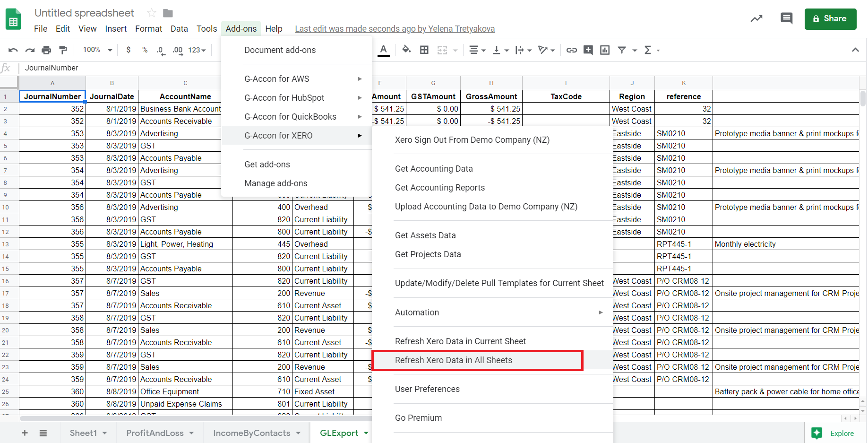Choose Get Accounting Reports
Screen dimensions: 868x443
pos(492,188)
